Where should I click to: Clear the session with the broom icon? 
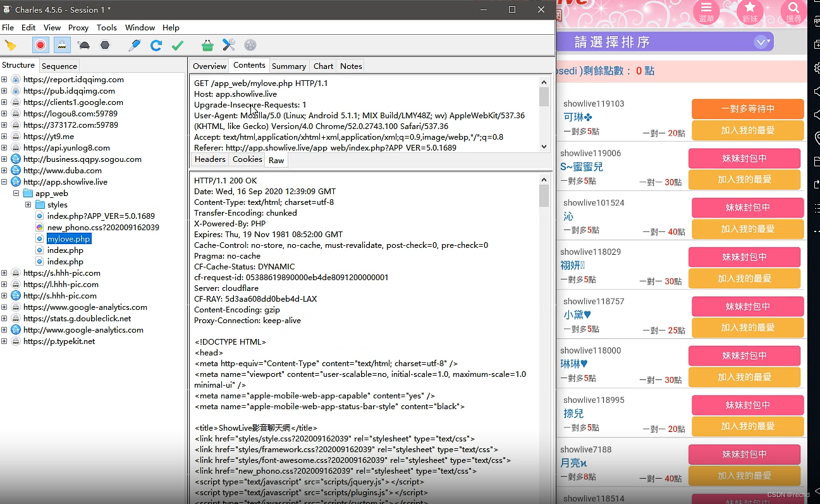pos(11,45)
